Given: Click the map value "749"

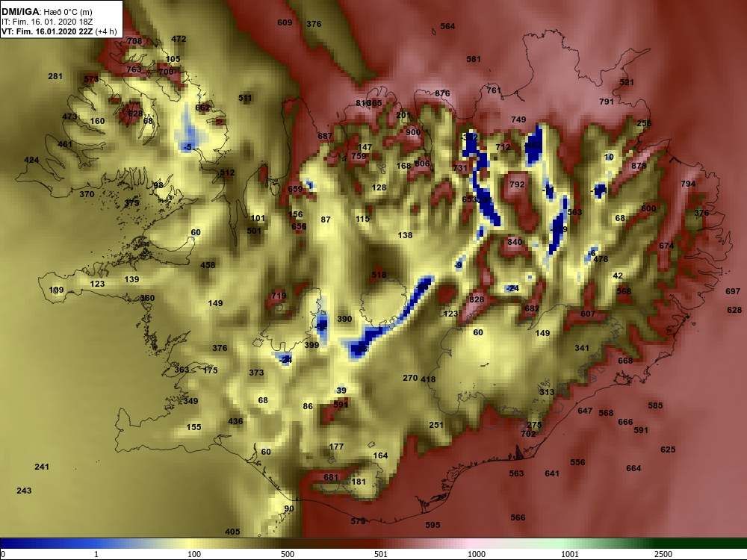Looking at the screenshot, I should 518,119.
